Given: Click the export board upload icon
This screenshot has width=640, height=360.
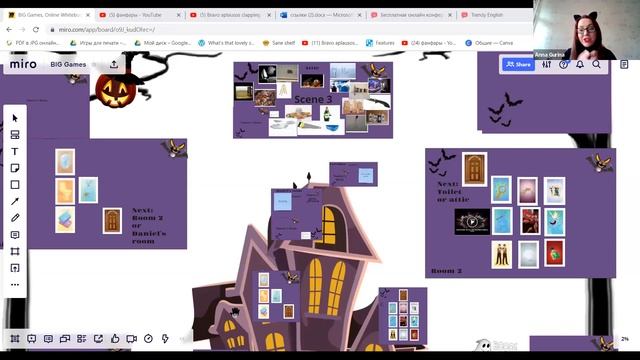Looking at the screenshot, I should click(x=114, y=64).
